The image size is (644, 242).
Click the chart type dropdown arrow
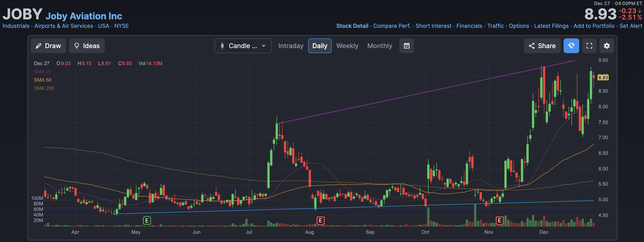[x=263, y=46]
